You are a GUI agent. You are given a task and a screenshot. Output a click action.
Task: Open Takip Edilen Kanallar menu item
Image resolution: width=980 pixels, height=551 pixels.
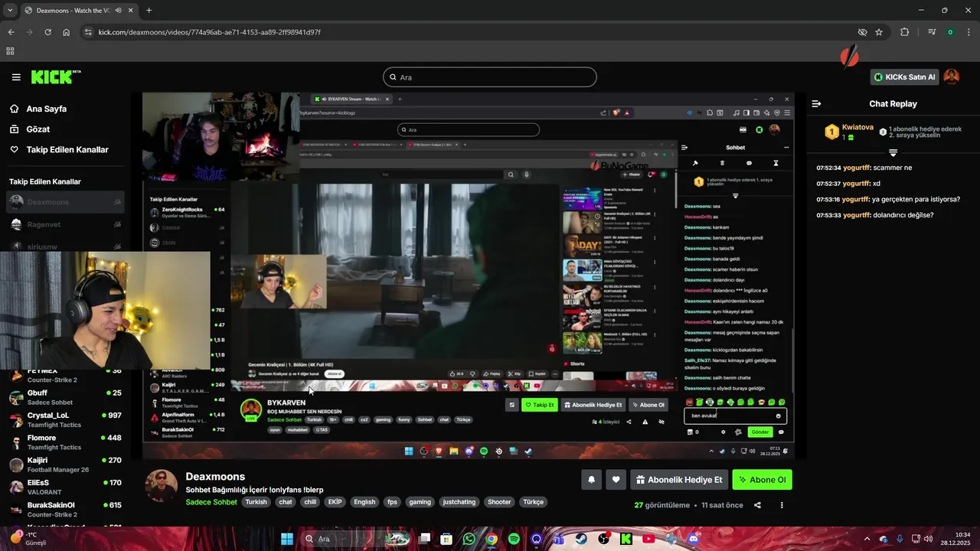tap(67, 150)
